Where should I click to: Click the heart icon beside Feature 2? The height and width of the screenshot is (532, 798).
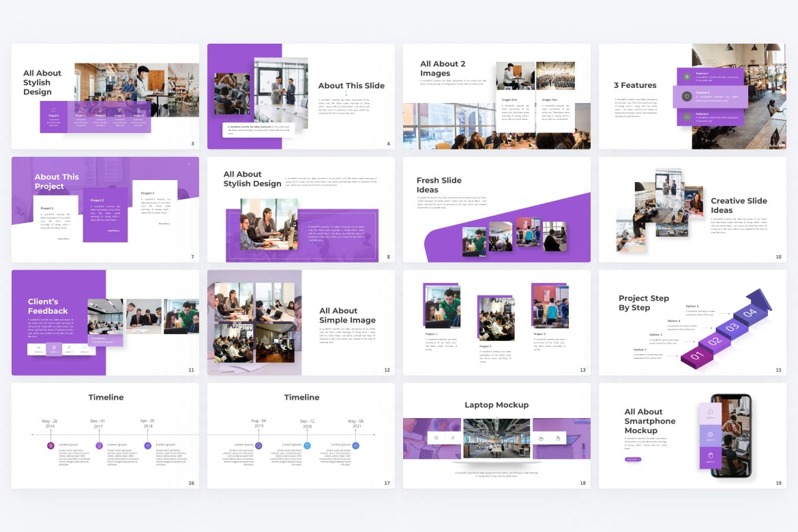point(686,97)
